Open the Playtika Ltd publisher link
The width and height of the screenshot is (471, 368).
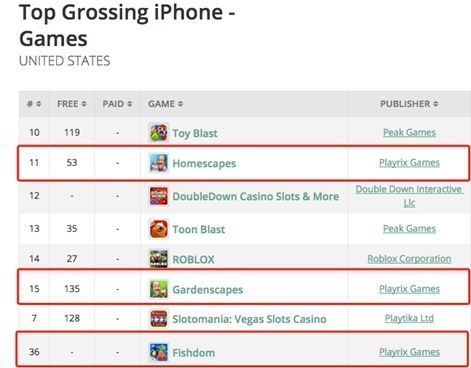[x=409, y=318]
